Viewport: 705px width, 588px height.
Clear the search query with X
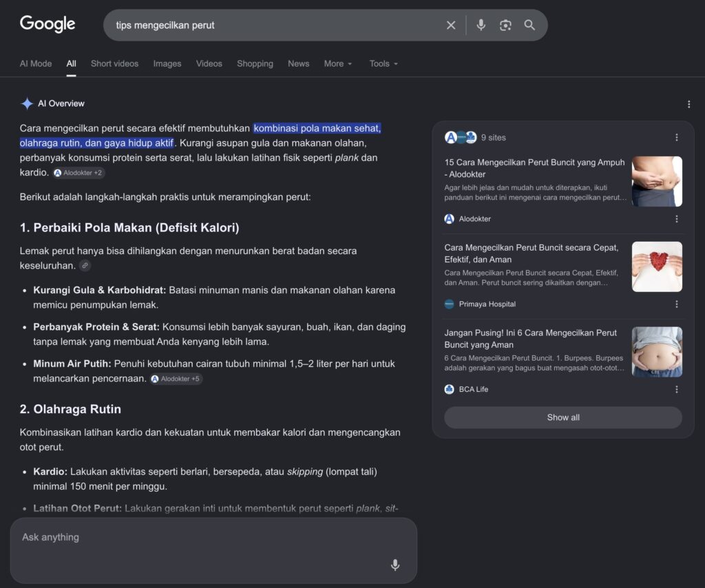[x=450, y=25]
